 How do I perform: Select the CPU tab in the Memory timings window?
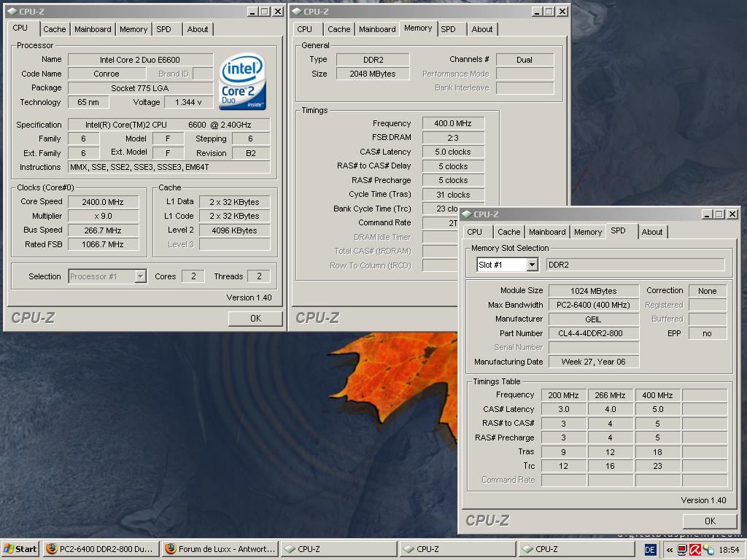304,29
